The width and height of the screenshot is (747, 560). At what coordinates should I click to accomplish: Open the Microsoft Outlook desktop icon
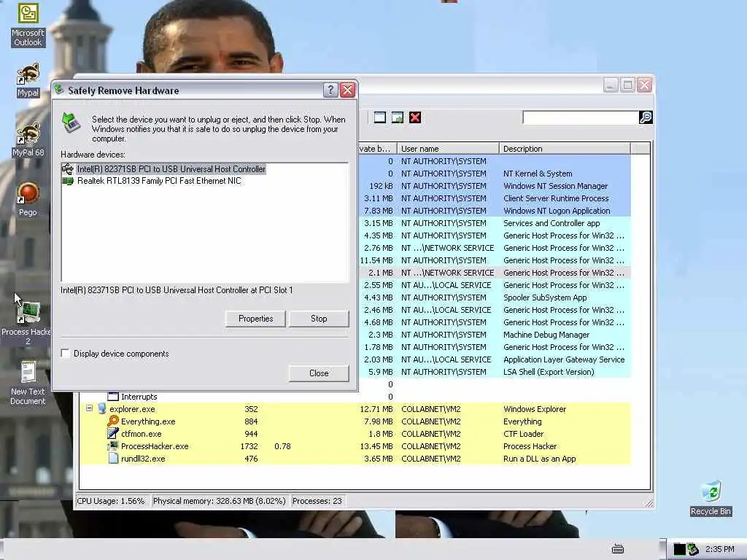coord(28,25)
